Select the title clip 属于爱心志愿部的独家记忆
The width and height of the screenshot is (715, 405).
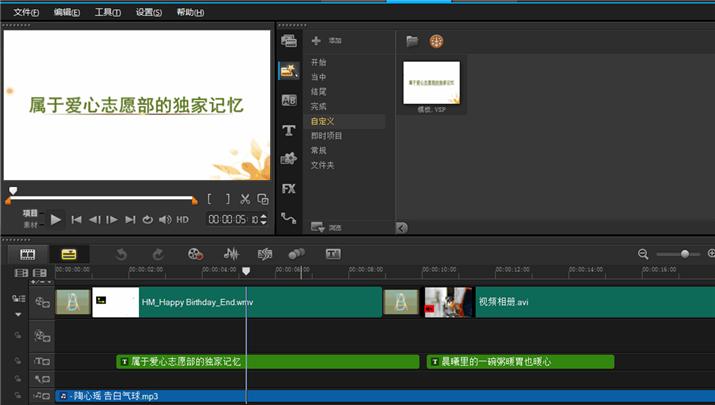268,362
